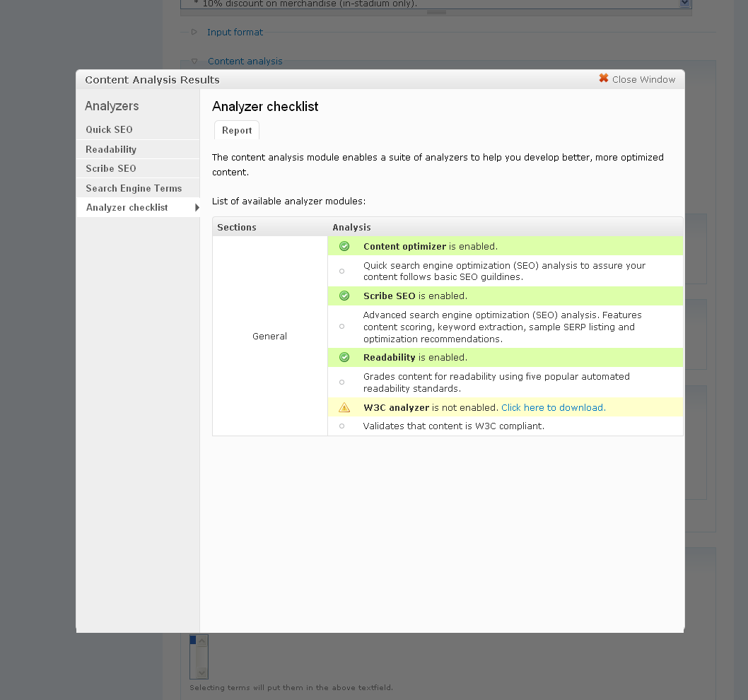Click the textarea scroll-down arrow behind dialog
The width and height of the screenshot is (748, 700).
684,3
